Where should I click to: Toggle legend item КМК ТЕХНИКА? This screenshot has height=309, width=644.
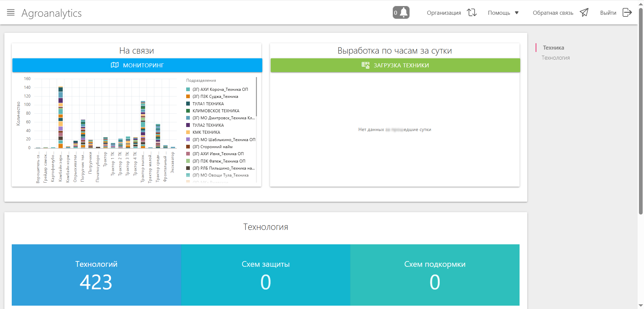click(206, 132)
